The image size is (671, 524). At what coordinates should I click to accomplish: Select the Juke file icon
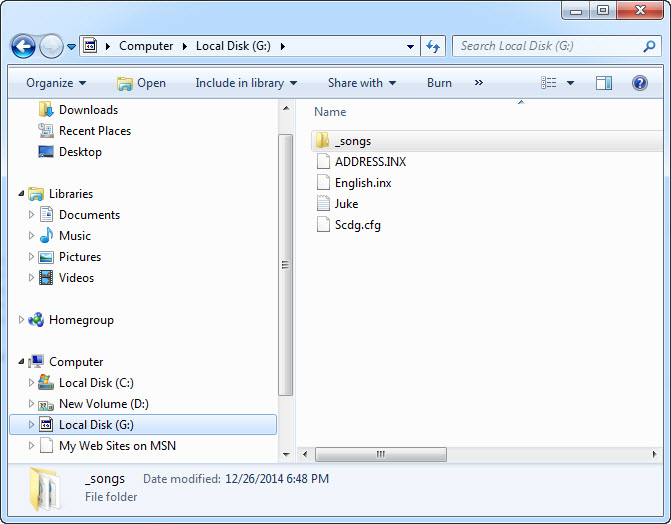tap(323, 204)
